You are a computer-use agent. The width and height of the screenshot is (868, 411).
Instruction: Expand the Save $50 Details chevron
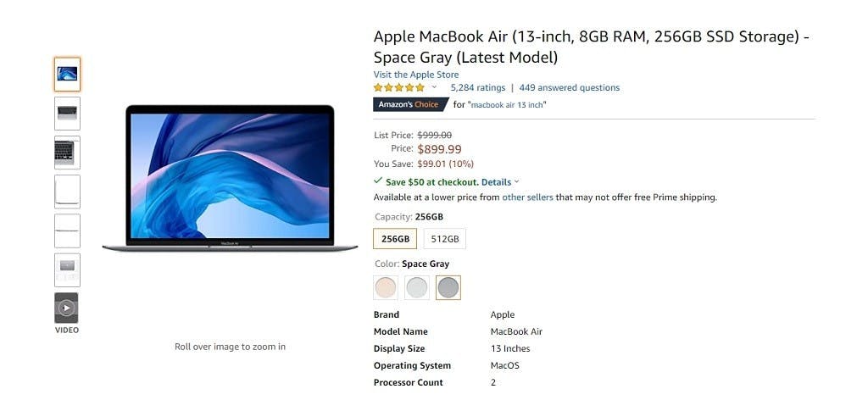click(x=516, y=181)
